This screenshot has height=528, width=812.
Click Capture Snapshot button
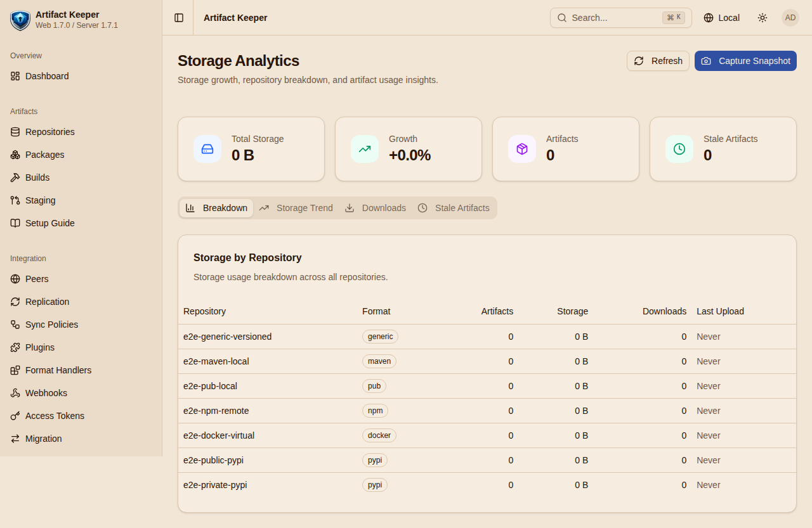[745, 61]
